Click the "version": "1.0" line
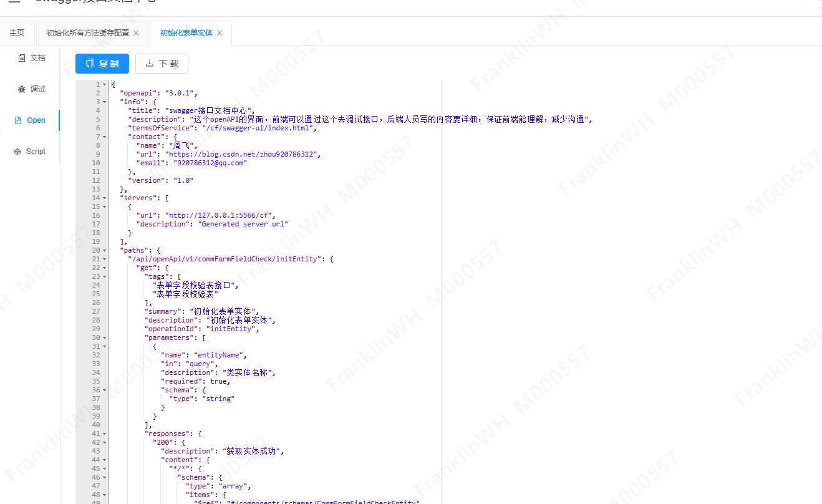Screen dimensions: 822x504 pos(161,180)
